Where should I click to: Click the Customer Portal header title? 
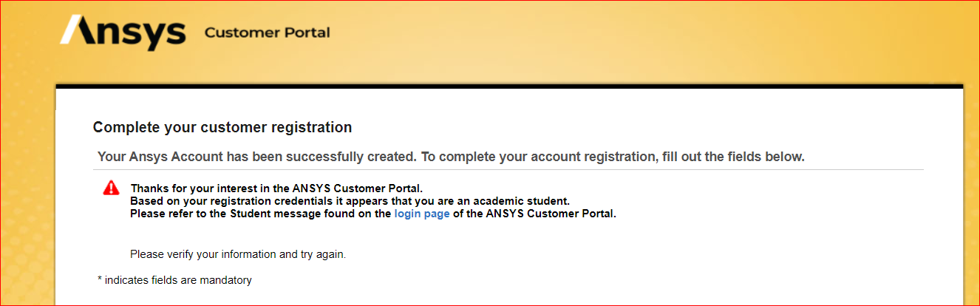click(x=267, y=33)
